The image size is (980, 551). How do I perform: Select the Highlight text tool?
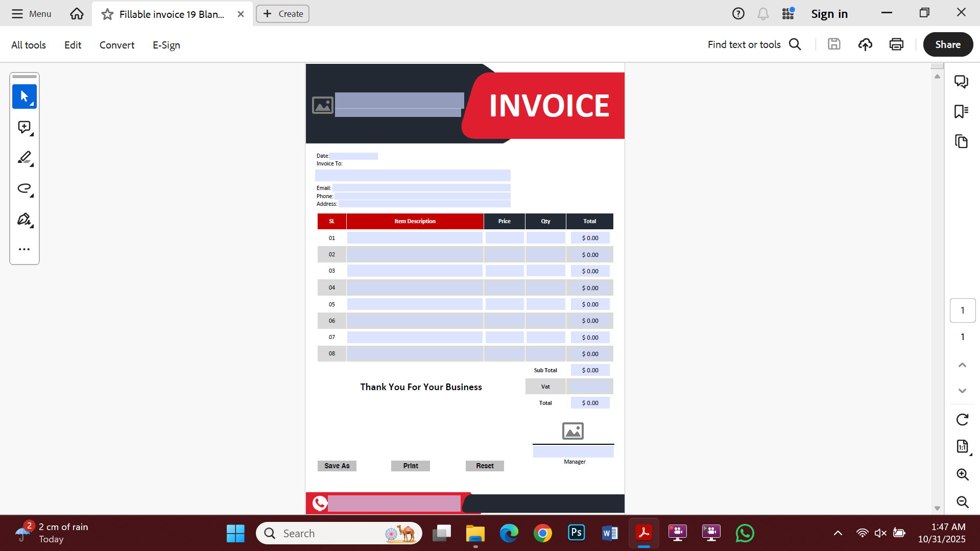24,158
